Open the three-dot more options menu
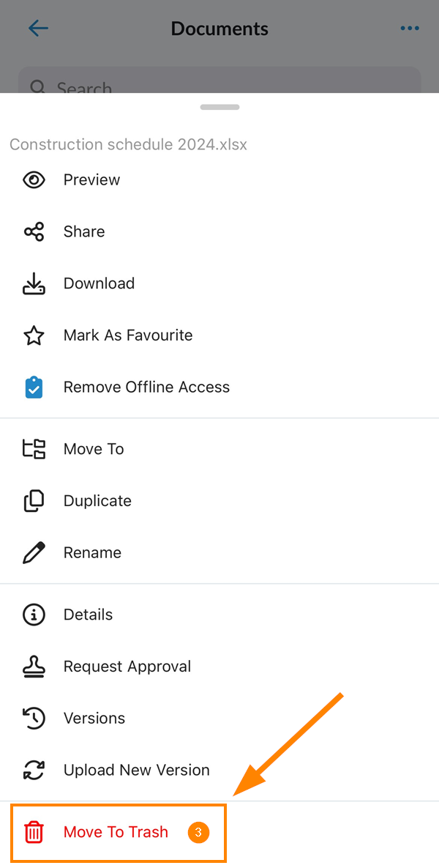Screen dimensions: 439x868 pos(410,29)
